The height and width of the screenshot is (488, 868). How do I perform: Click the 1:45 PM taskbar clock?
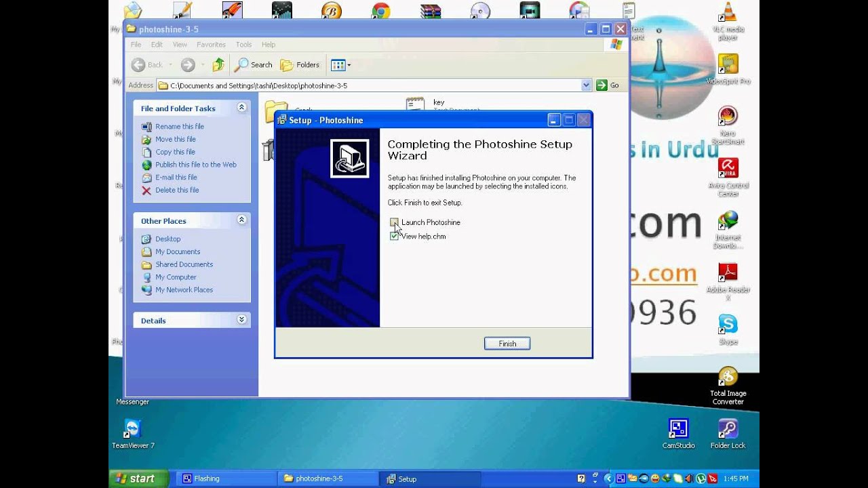[x=736, y=479]
